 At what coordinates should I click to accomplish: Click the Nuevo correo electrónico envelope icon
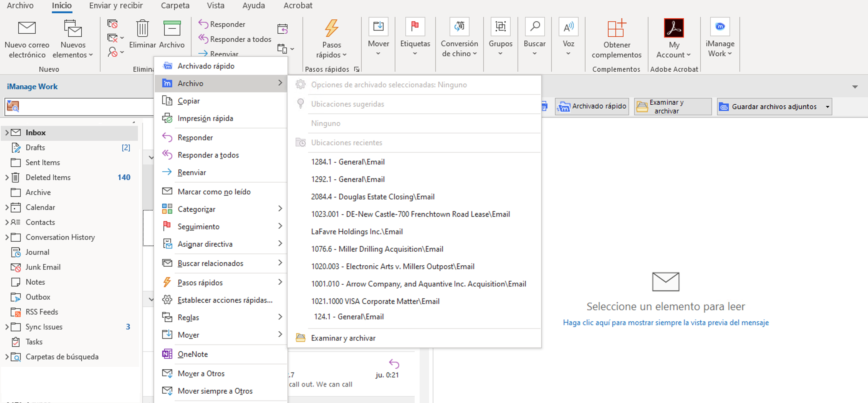pos(27,28)
